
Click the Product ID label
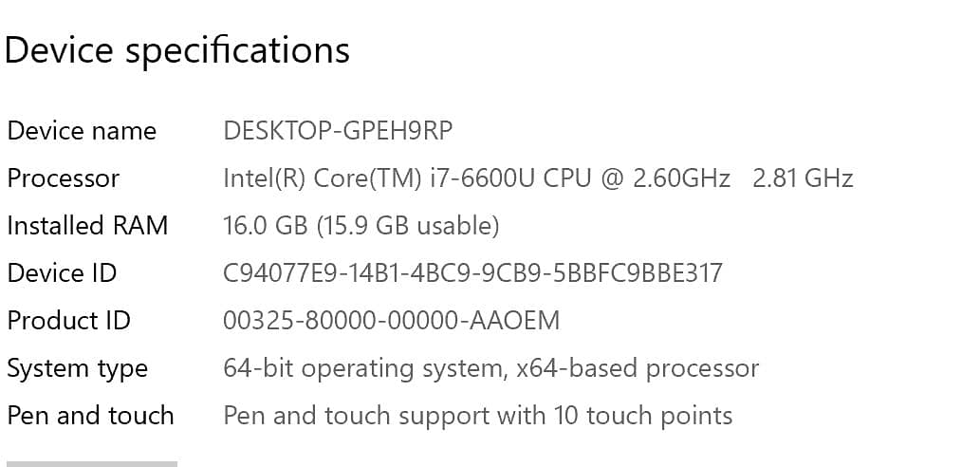(x=68, y=321)
